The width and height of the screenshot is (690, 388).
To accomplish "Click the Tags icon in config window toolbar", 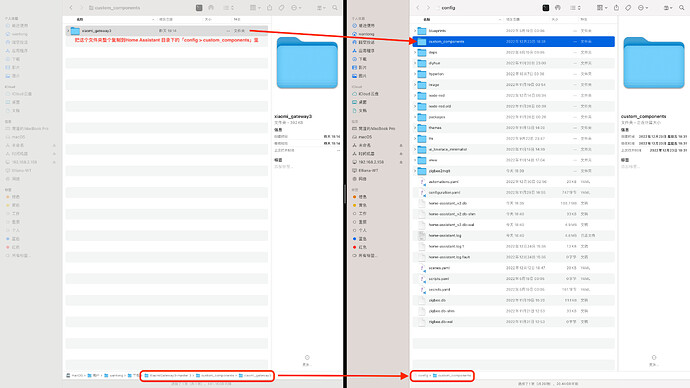I will point(628,8).
